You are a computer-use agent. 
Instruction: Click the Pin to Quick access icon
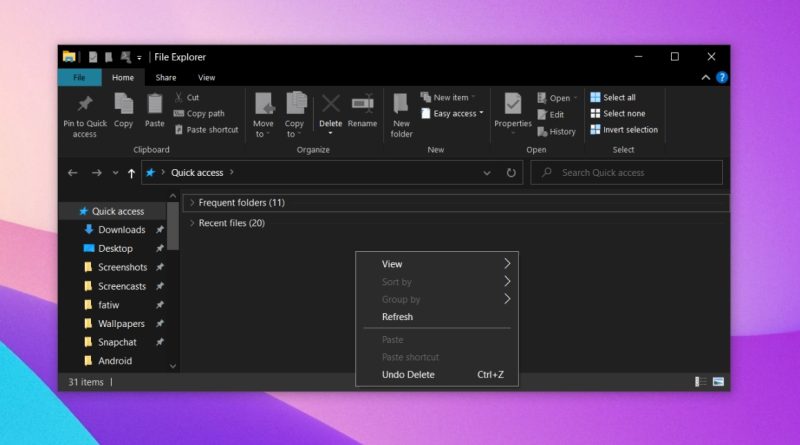pos(85,105)
